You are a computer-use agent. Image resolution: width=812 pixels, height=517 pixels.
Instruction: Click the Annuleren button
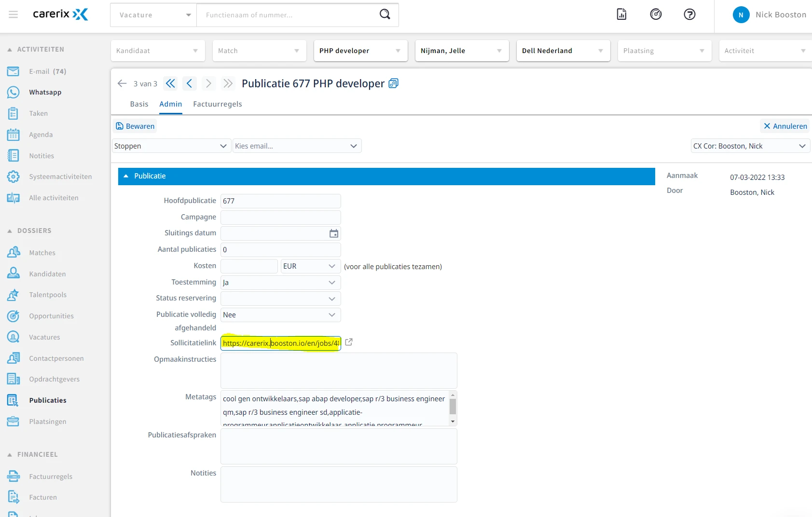785,126
